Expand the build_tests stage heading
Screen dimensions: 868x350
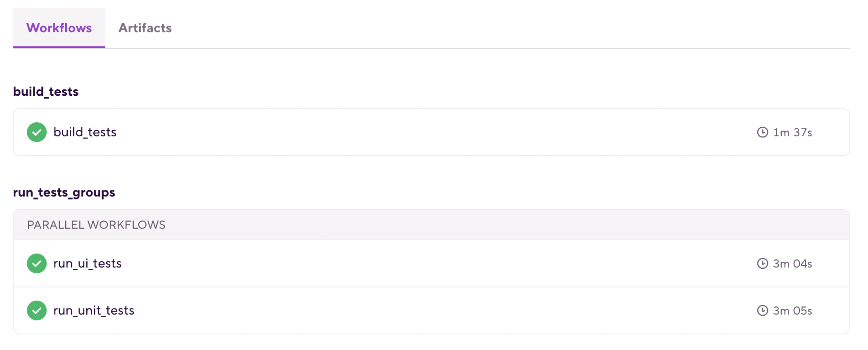click(x=45, y=91)
